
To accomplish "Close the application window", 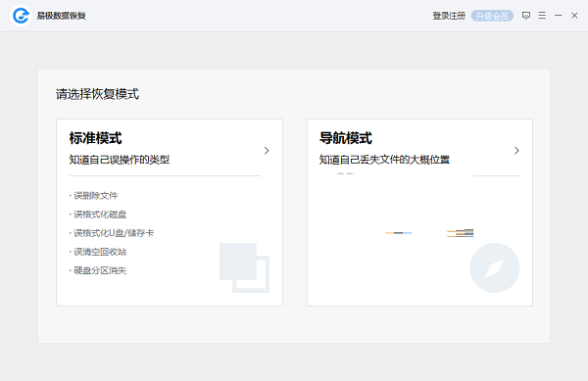I will 574,16.
